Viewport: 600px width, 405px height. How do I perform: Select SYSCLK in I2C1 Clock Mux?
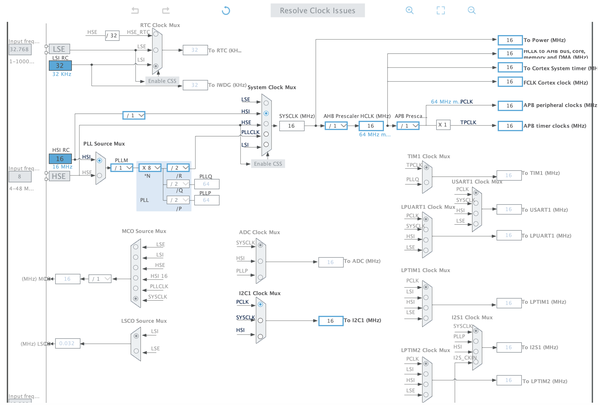260,320
